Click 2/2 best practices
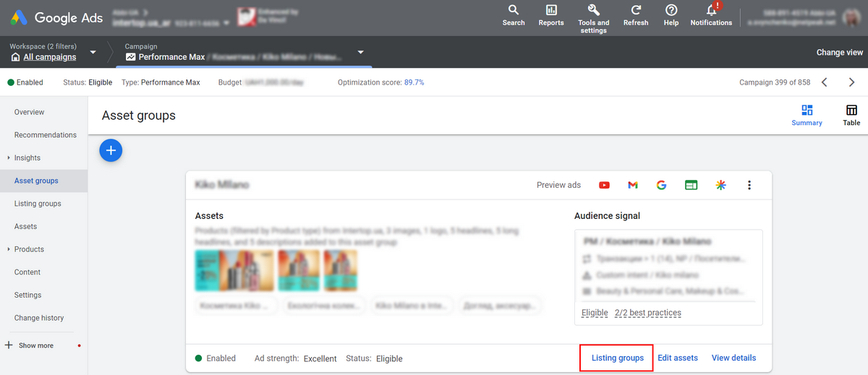The height and width of the screenshot is (375, 868). (647, 313)
